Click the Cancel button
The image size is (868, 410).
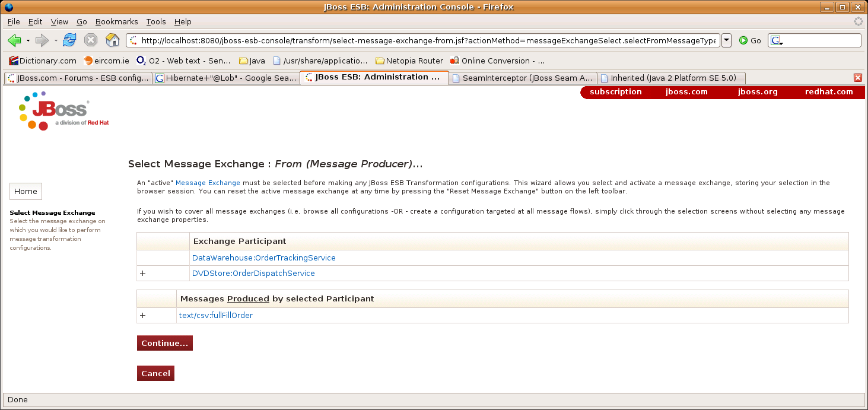[x=155, y=373]
